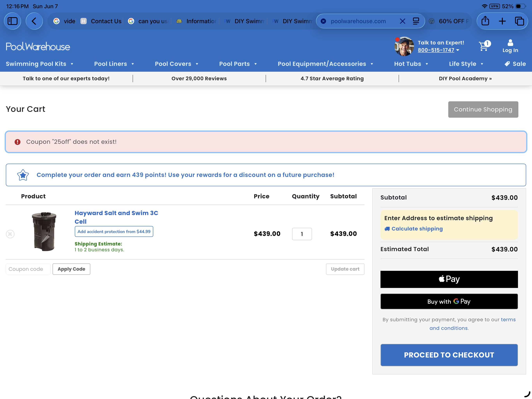Expand the phone number dropdown arrow
532x399 pixels.
click(x=458, y=50)
